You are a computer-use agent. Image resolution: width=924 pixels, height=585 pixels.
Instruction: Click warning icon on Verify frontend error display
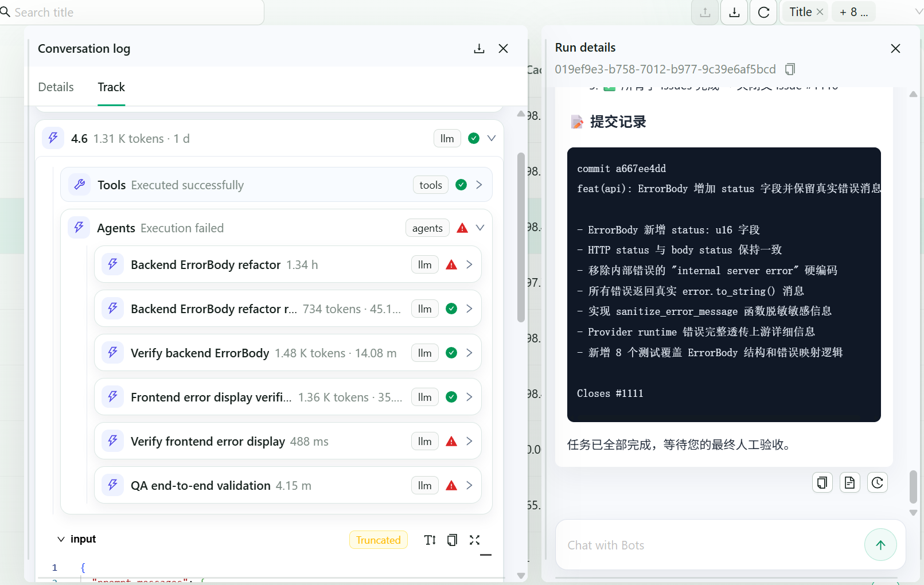click(451, 441)
